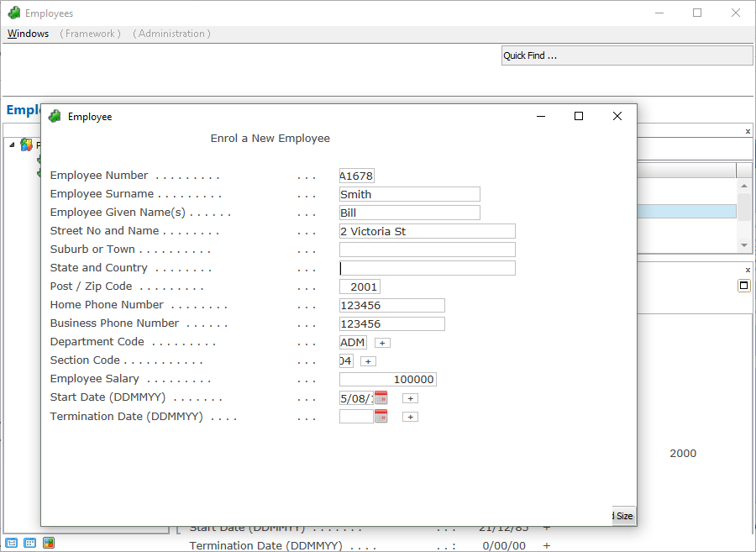Image resolution: width=756 pixels, height=552 pixels.
Task: Edit the Employee Surname field Smith
Action: point(410,194)
